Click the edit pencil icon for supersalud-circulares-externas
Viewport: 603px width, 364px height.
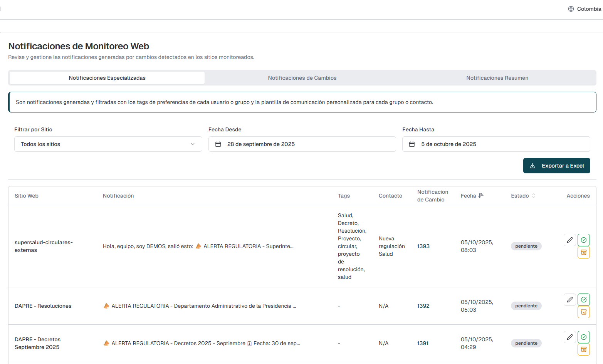tap(569, 240)
